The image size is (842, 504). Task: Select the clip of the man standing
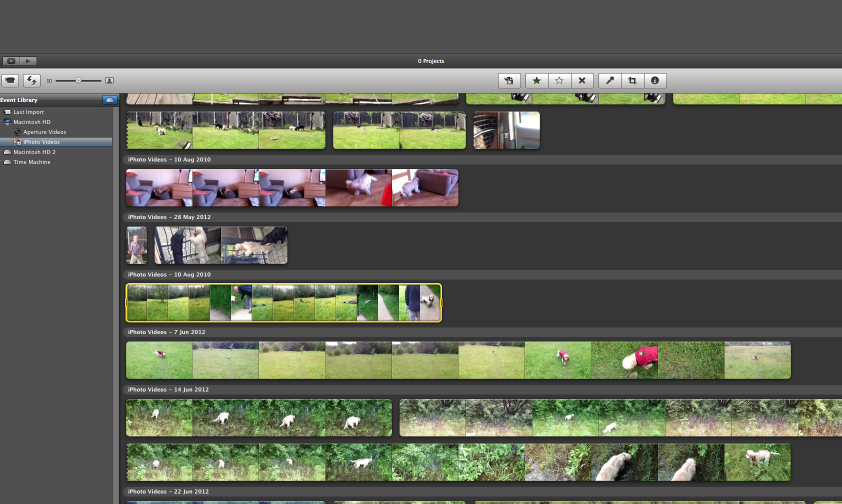point(136,245)
